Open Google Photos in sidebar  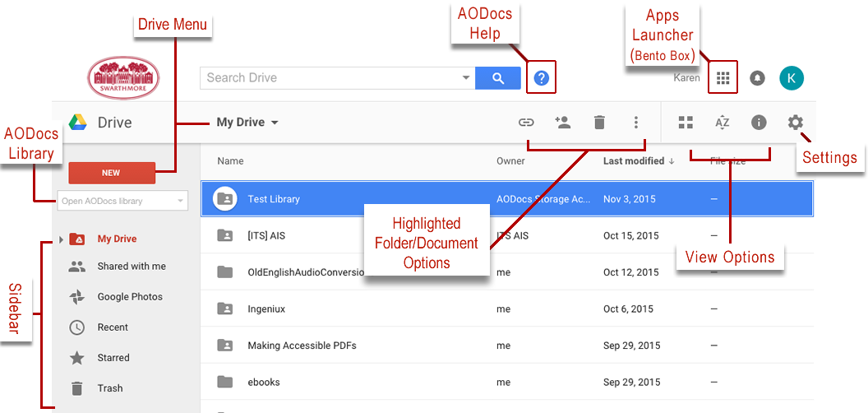(x=130, y=297)
